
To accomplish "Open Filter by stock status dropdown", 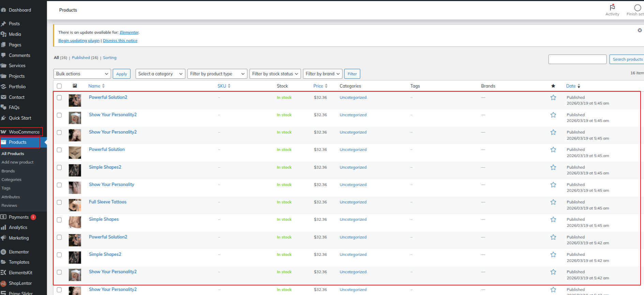I will (x=275, y=74).
